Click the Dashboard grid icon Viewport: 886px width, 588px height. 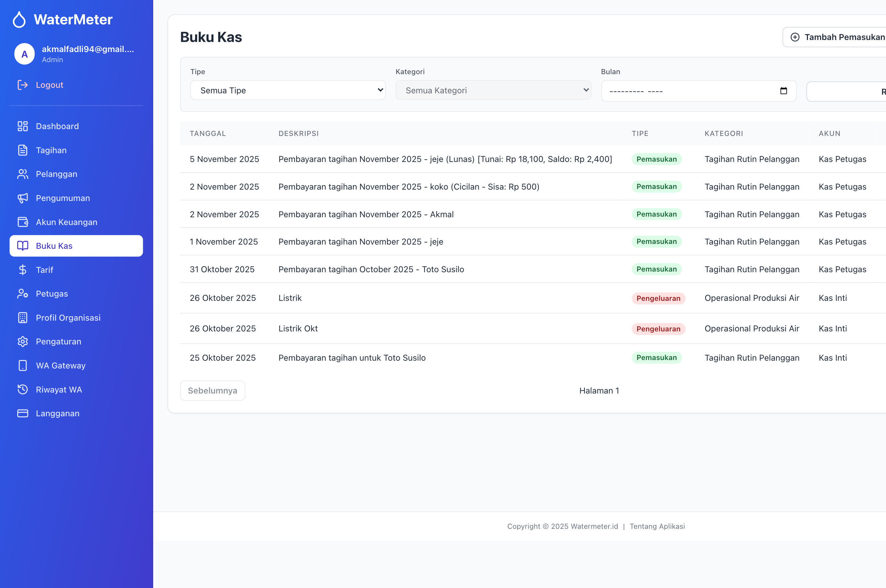tap(22, 126)
